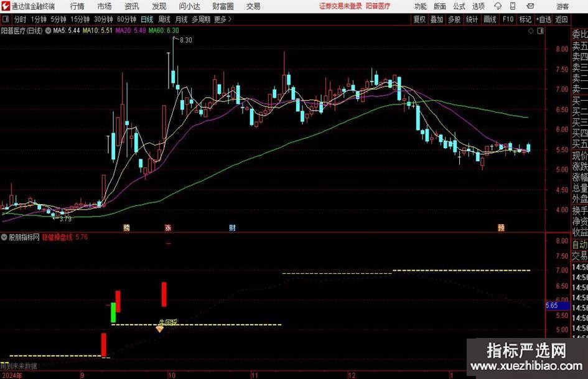Click the 稳健操盘线 5.76 indicator label
The height and width of the screenshot is (379, 588).
65,237
